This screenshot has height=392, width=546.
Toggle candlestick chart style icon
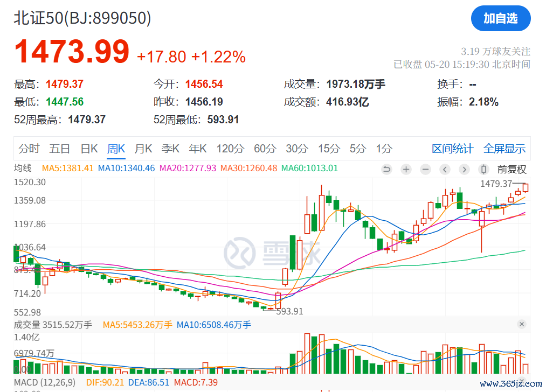[x=483, y=170]
